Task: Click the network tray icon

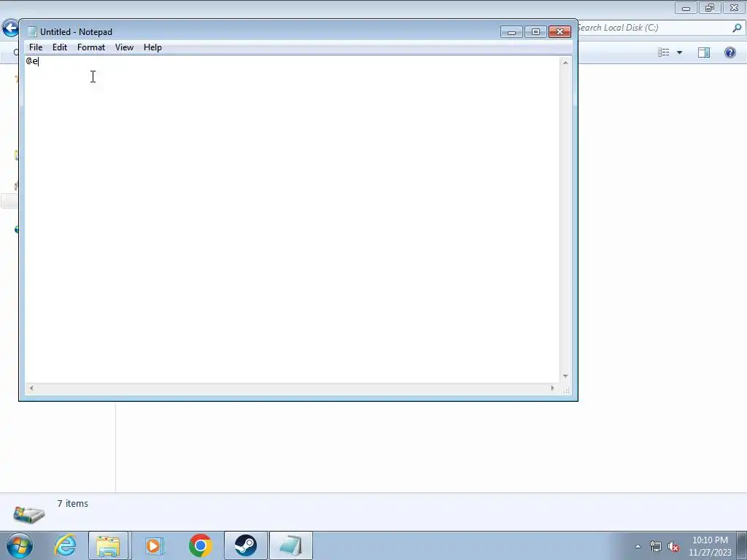Action: pyautogui.click(x=656, y=547)
